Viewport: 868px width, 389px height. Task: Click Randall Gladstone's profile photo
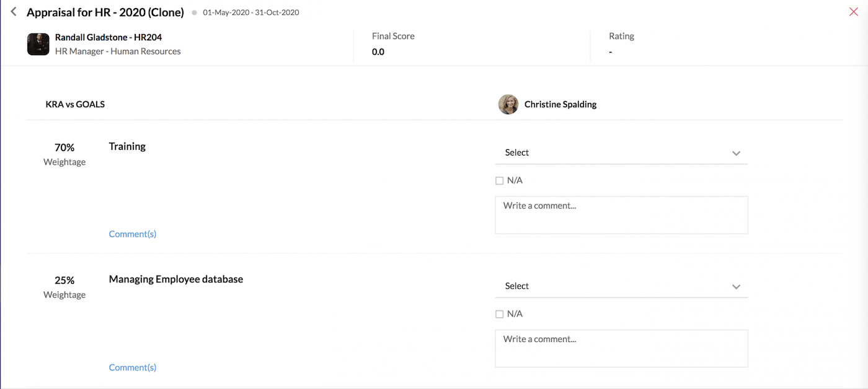point(38,45)
